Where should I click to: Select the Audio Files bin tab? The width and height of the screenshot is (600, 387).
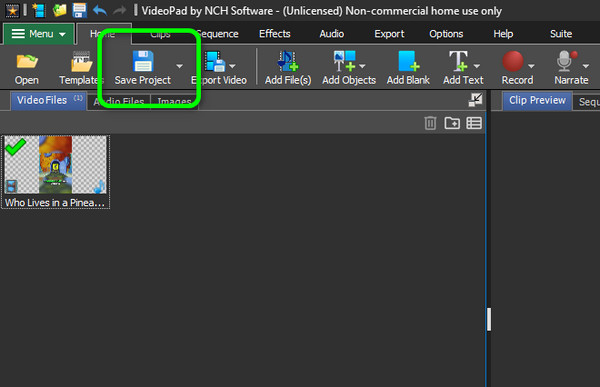pos(119,102)
